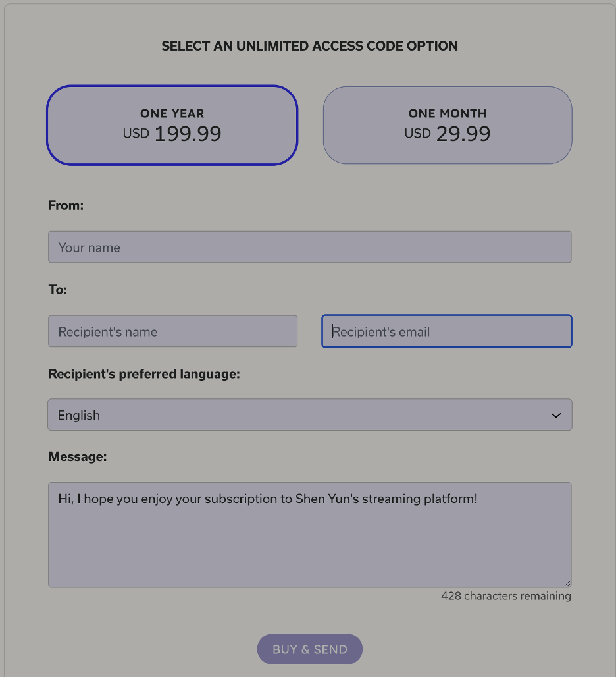Viewport: 616px width, 677px height.
Task: Click the Recipient's name field
Action: 172,331
